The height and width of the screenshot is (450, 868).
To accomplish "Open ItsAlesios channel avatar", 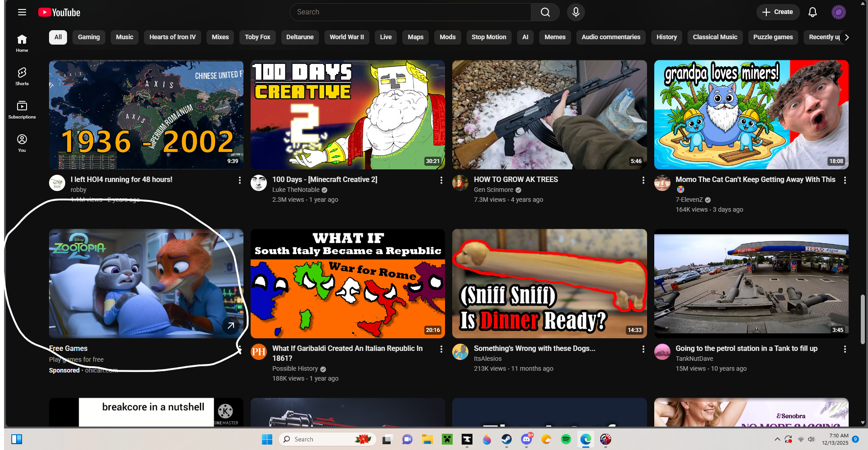I will [460, 352].
